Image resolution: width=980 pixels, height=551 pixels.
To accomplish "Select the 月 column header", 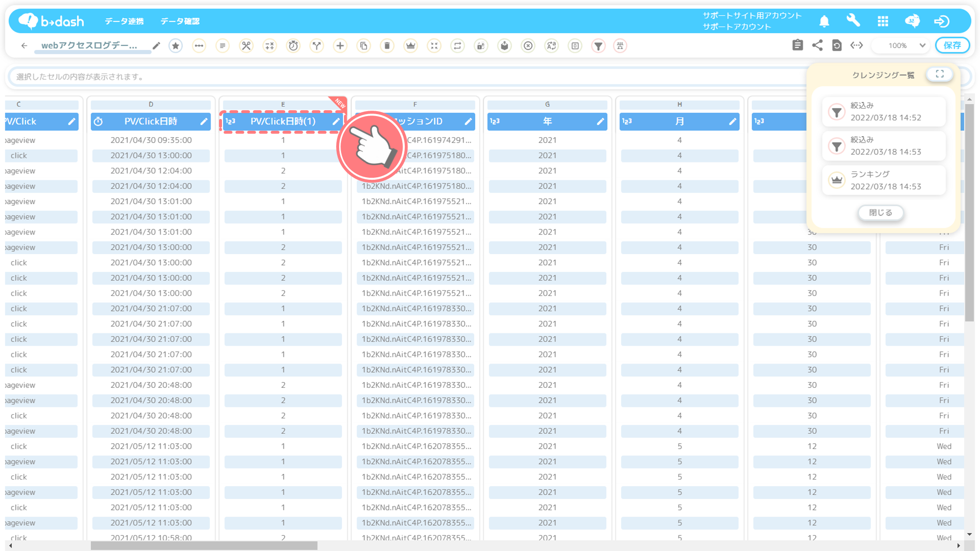I will (x=680, y=121).
